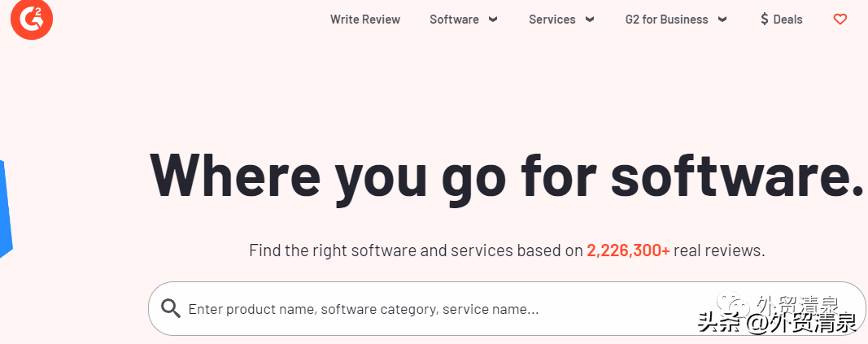Click the 'Find the right software' subtitle text
The image size is (868, 344).
(x=507, y=250)
